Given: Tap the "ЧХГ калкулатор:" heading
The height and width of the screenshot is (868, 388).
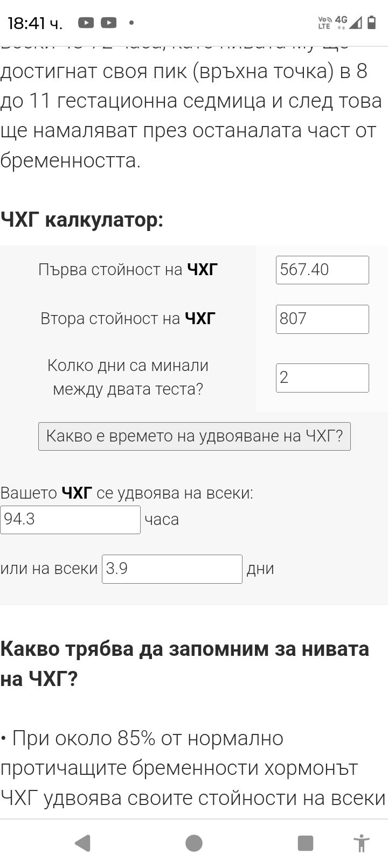Looking at the screenshot, I should pos(82,220).
